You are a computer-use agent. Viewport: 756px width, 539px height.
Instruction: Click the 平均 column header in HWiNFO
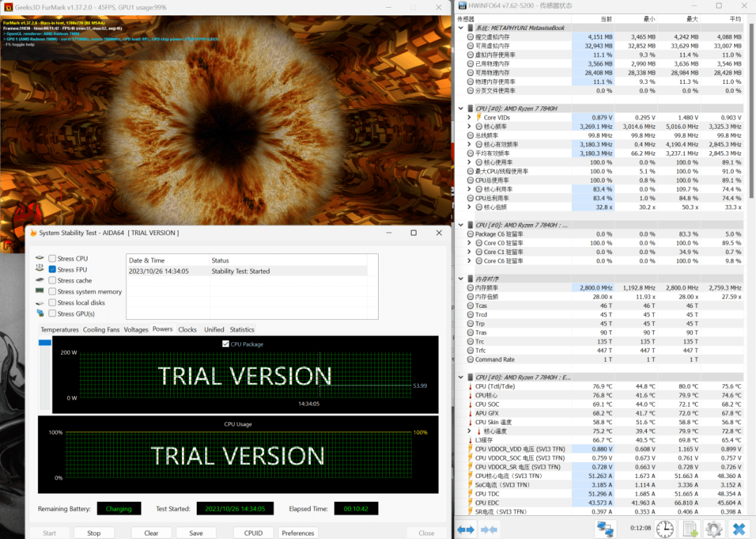pyautogui.click(x=735, y=19)
